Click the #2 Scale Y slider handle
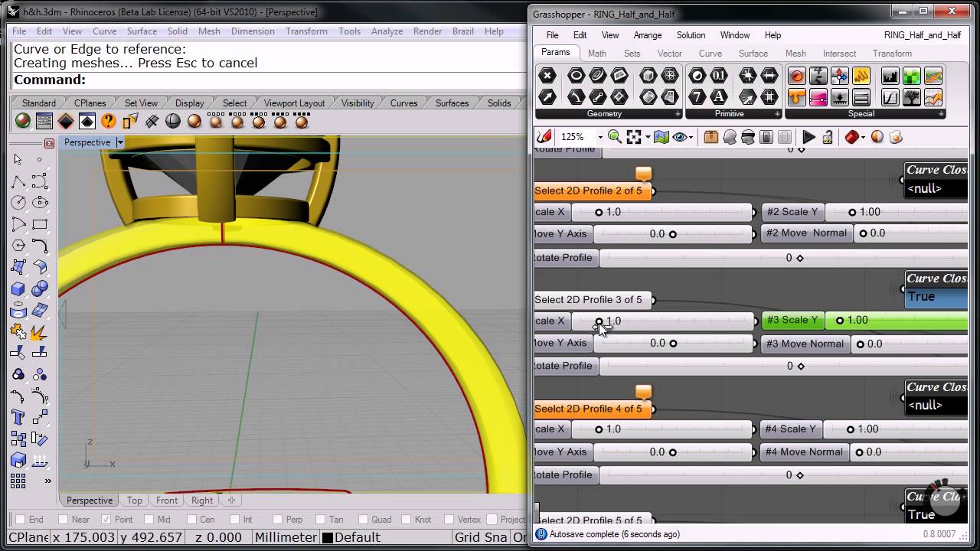980x551 pixels. 852,212
